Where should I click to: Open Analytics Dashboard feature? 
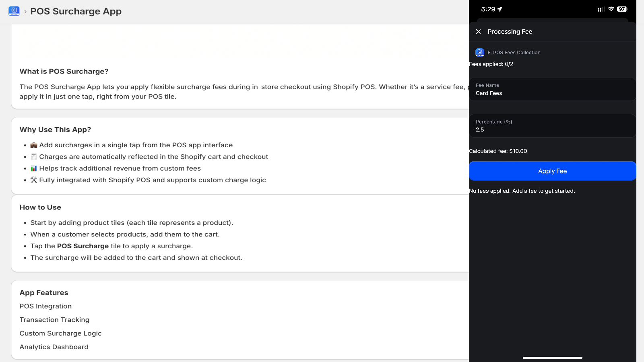click(54, 347)
